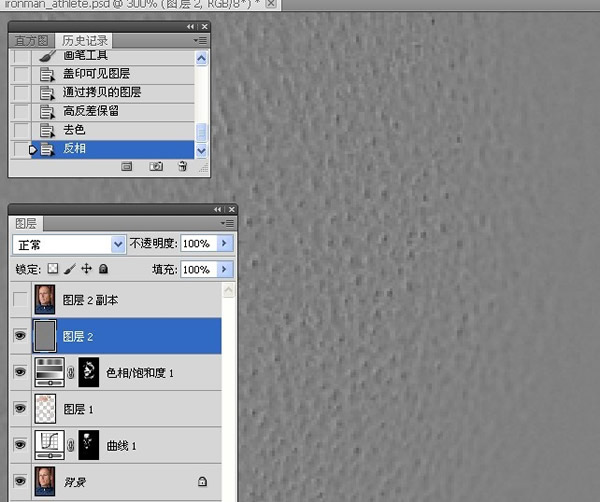Select the 图层 1 layer thumbnail
This screenshot has height=502, width=600.
(x=45, y=409)
